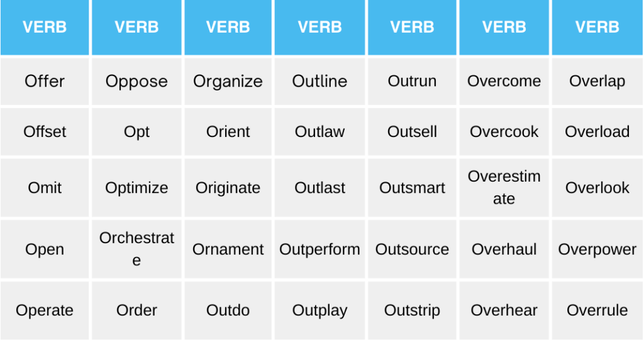This screenshot has height=362, width=644.
Task: Select the word Outlaw
Action: [x=319, y=131]
